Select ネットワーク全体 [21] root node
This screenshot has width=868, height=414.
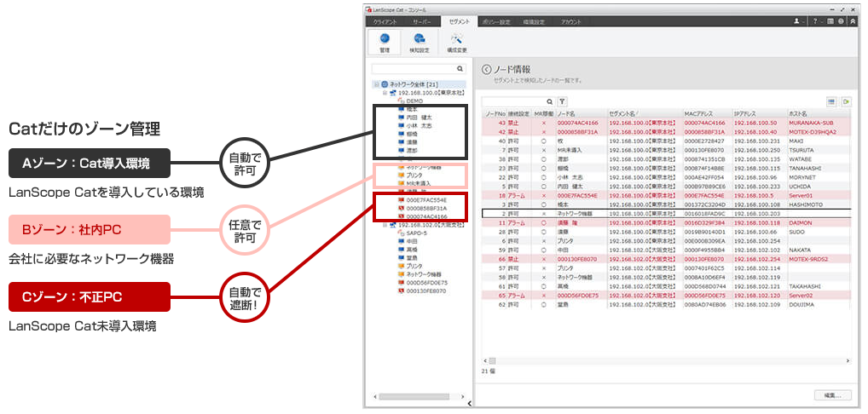pyautogui.click(x=413, y=84)
